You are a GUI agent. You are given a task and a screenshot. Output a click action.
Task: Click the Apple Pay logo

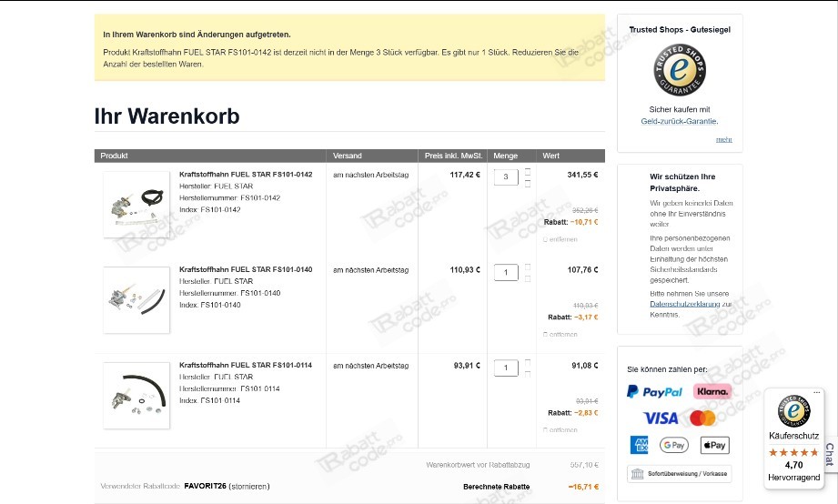(x=714, y=445)
